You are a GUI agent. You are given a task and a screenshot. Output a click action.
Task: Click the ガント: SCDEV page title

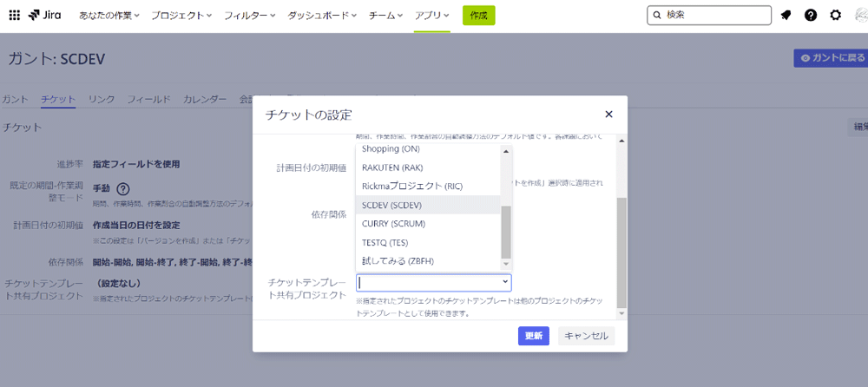[56, 59]
